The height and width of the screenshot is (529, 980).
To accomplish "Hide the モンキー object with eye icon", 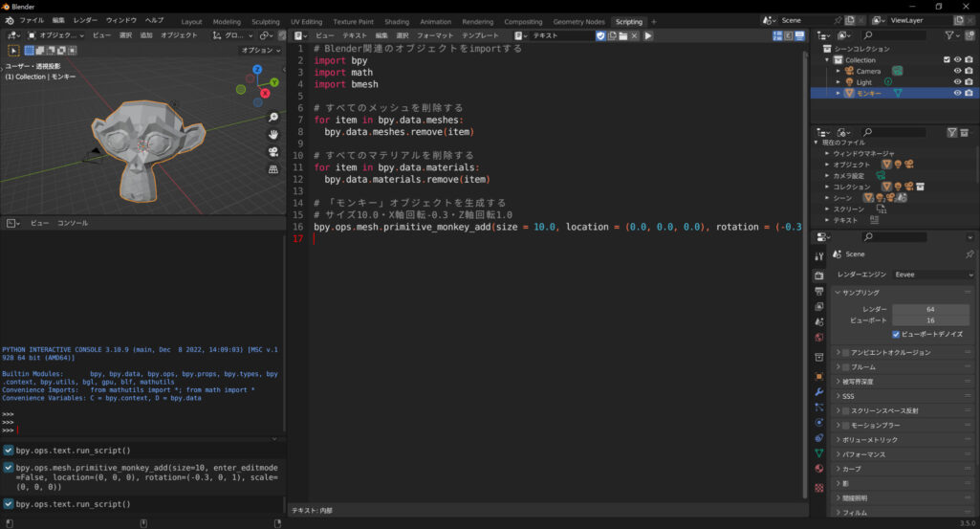I will [x=957, y=93].
